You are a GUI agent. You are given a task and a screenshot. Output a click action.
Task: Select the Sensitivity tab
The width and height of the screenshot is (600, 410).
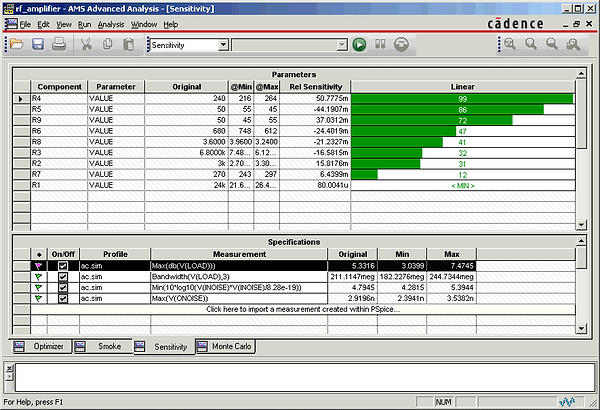pyautogui.click(x=164, y=347)
